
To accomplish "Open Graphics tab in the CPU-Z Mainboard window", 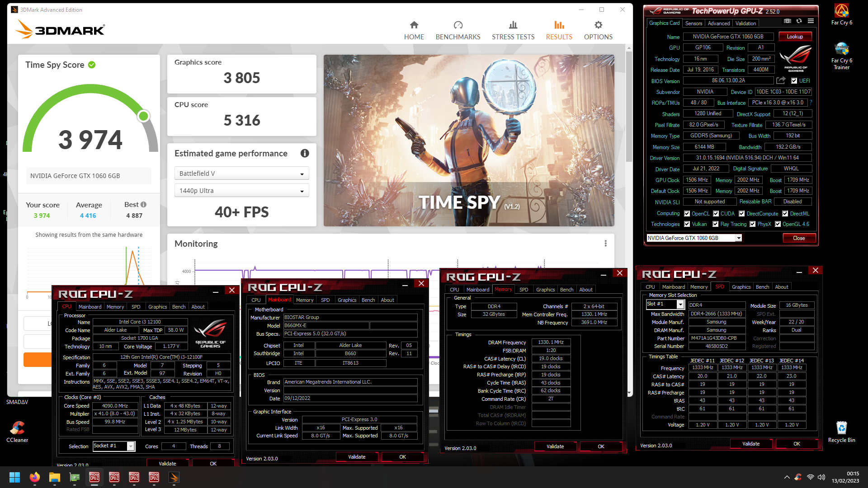I will (x=347, y=300).
